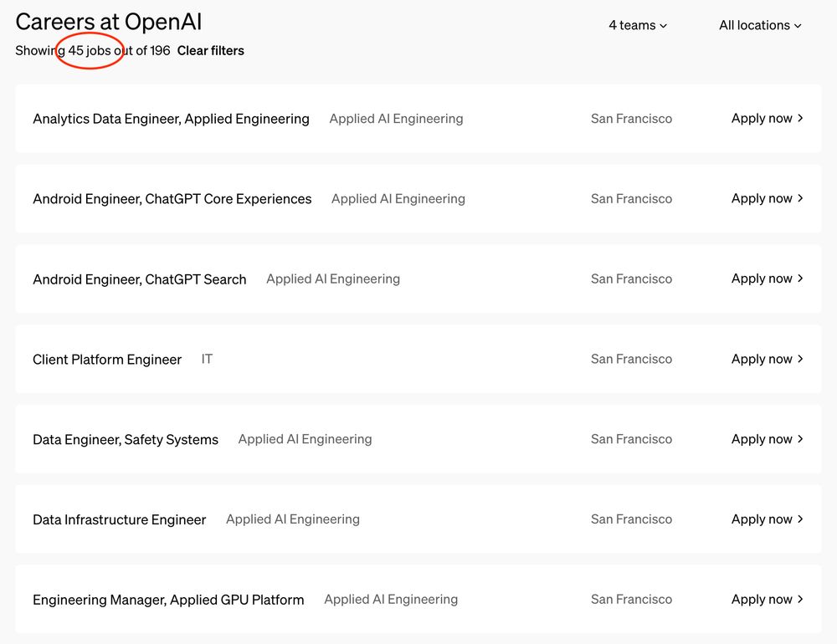Expand the All locations dropdown
The height and width of the screenshot is (644, 837).
[x=760, y=25]
